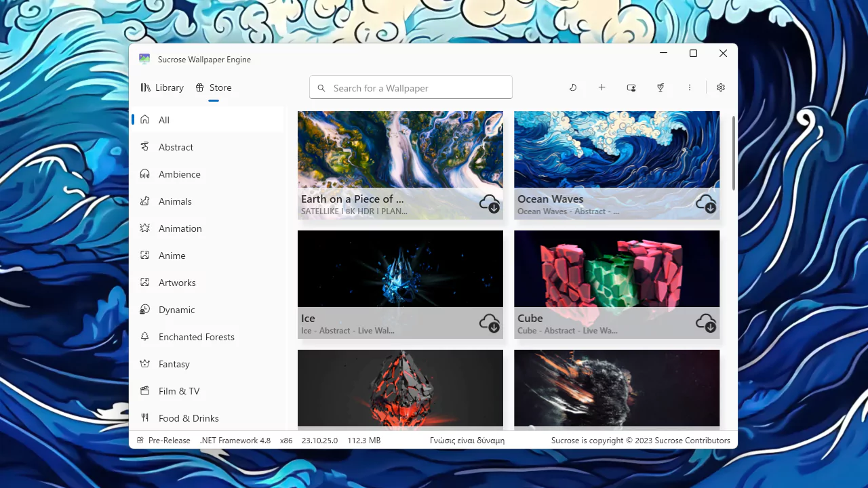This screenshot has width=868, height=488.
Task: Open the Earth on a Piece wallpaper thumbnail
Action: (x=400, y=149)
